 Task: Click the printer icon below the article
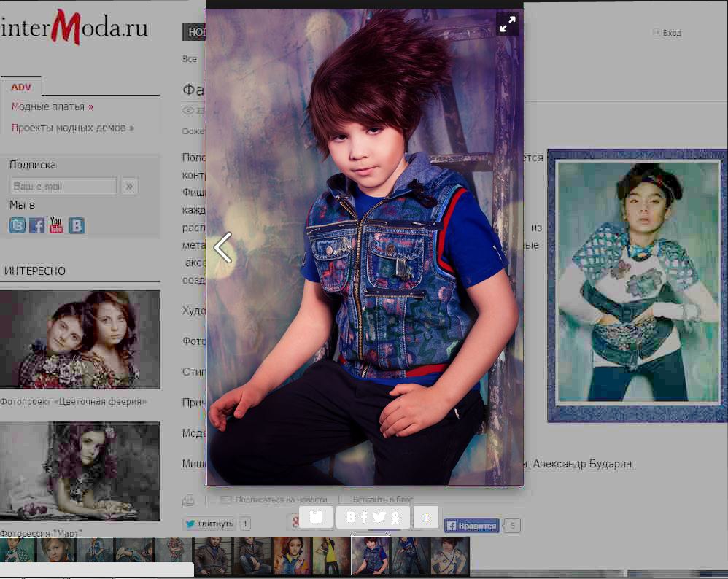pyautogui.click(x=188, y=500)
